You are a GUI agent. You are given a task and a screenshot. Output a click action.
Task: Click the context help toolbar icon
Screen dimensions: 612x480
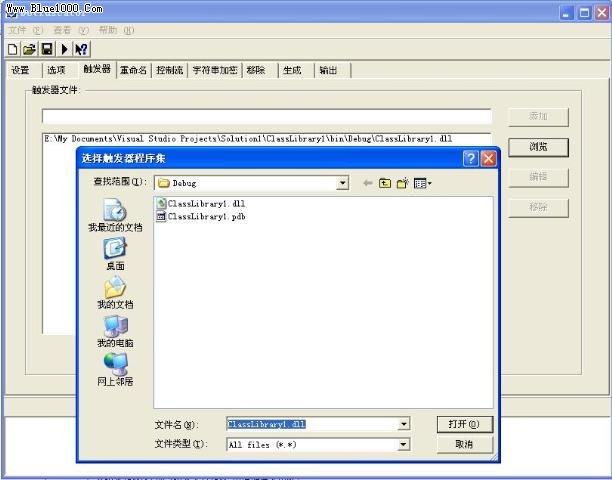tap(81, 48)
